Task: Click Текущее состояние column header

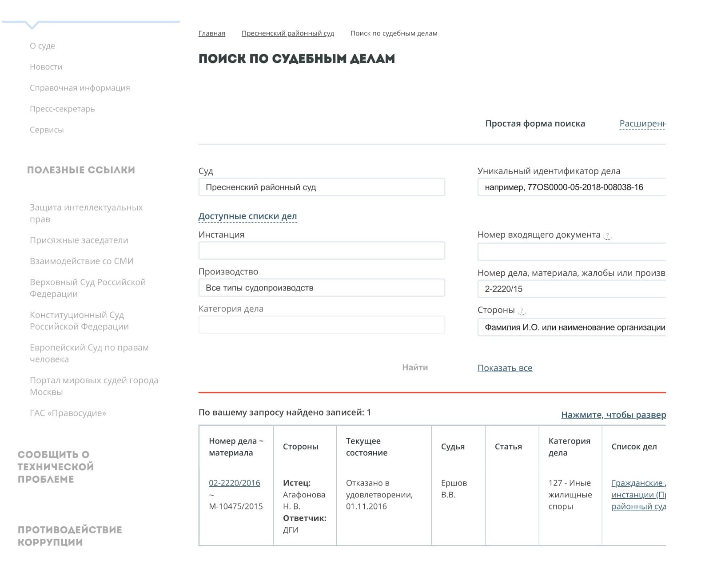Action: (x=367, y=447)
